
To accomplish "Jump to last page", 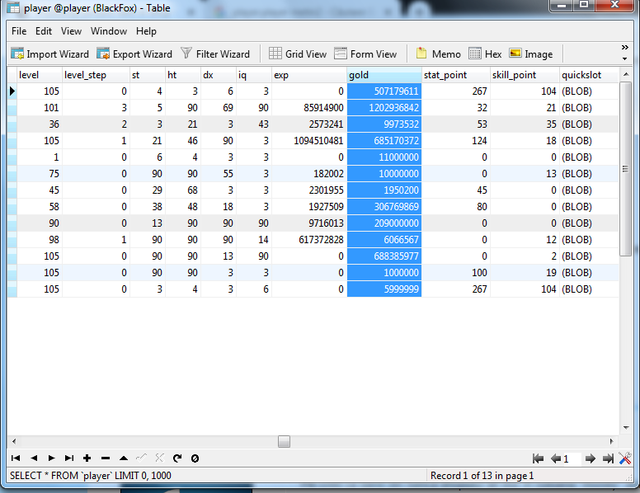I will click(608, 459).
